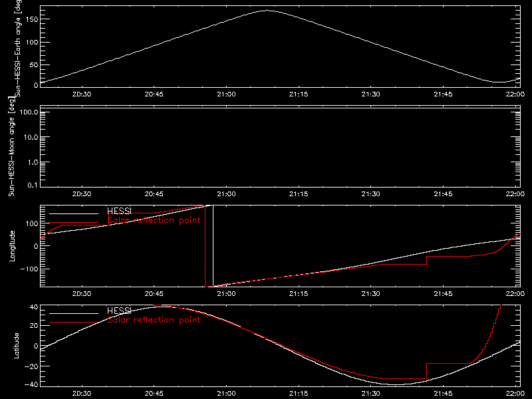Screen dimensions: 532x399
Task: Select the HESSI legend label in Longitude plot
Action: point(119,211)
